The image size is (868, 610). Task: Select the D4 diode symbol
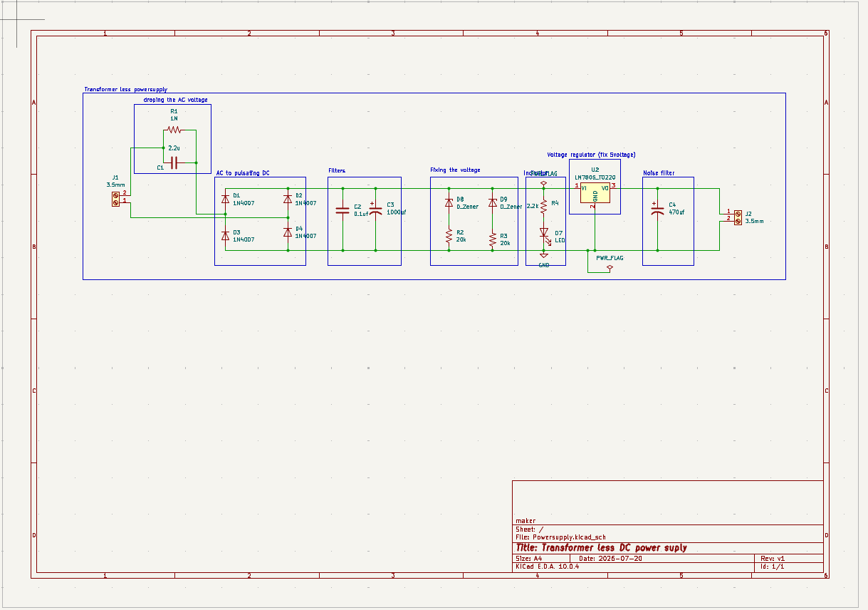[x=288, y=232]
